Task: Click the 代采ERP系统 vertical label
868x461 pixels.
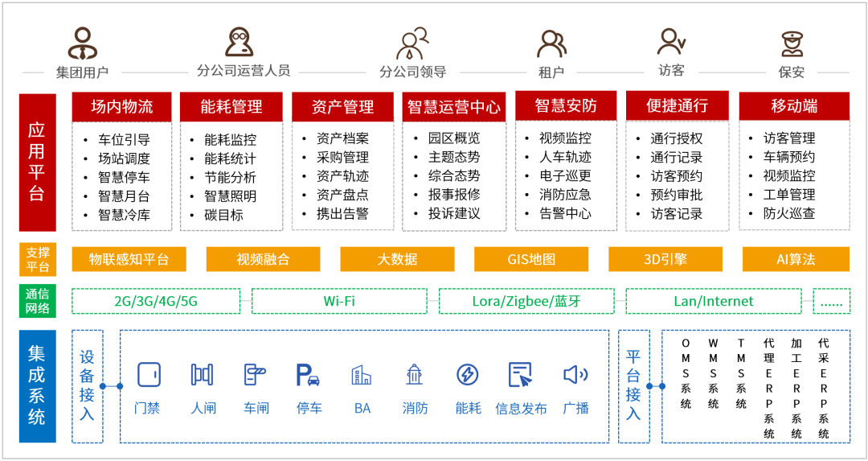Action: (824, 389)
